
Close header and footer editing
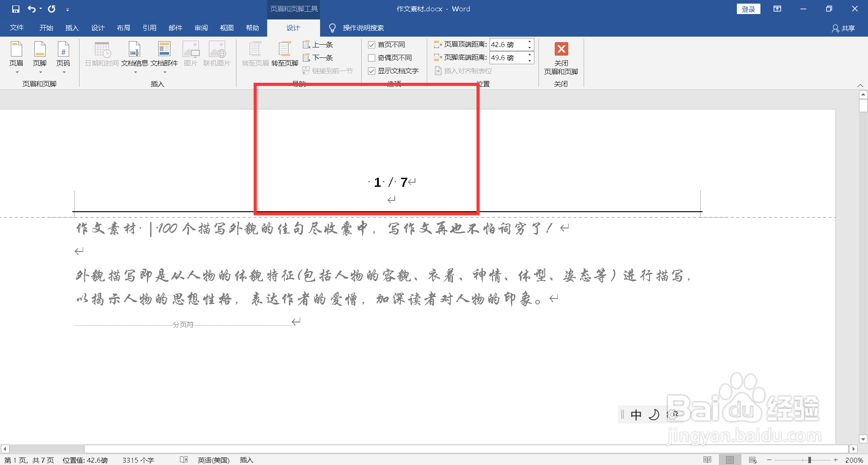[x=561, y=58]
